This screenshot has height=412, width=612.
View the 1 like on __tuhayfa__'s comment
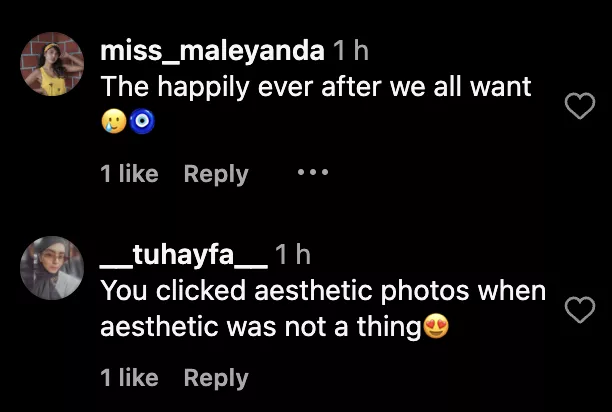coord(129,378)
